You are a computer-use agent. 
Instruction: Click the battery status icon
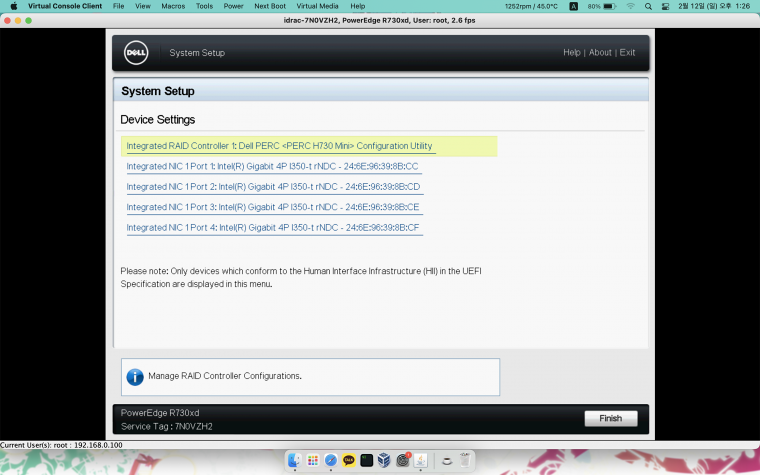[x=610, y=6]
